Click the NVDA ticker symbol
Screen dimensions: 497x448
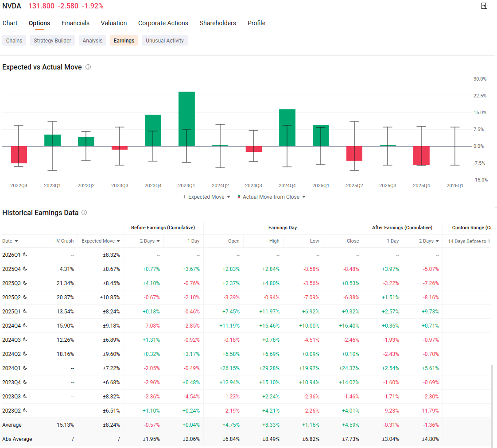pos(12,6)
